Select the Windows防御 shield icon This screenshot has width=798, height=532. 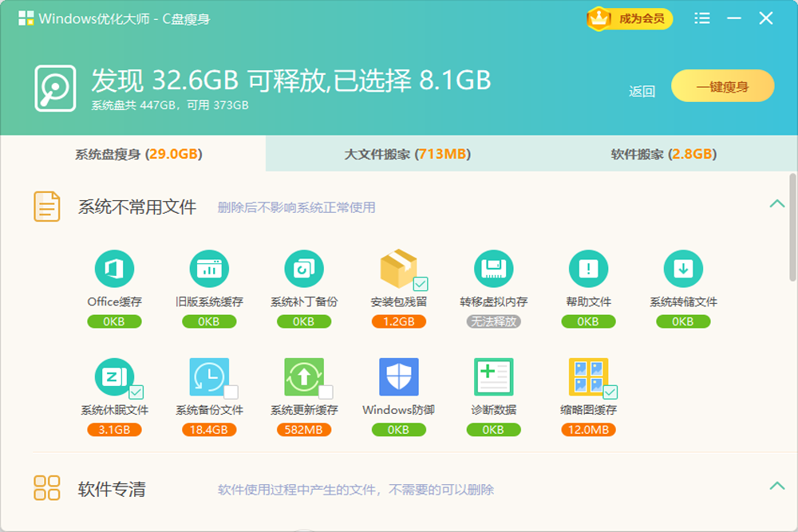pyautogui.click(x=398, y=379)
